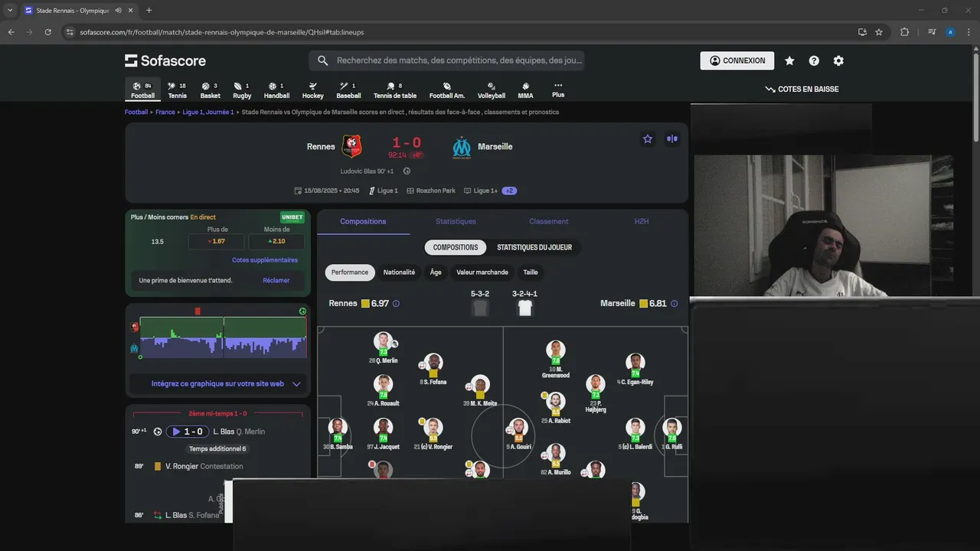This screenshot has width=980, height=551.
Task: Select the Âge filter chip
Action: pos(436,272)
